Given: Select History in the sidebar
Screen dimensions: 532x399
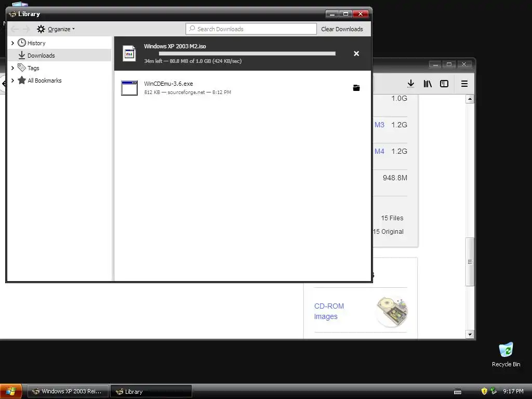Looking at the screenshot, I should click(x=36, y=43).
